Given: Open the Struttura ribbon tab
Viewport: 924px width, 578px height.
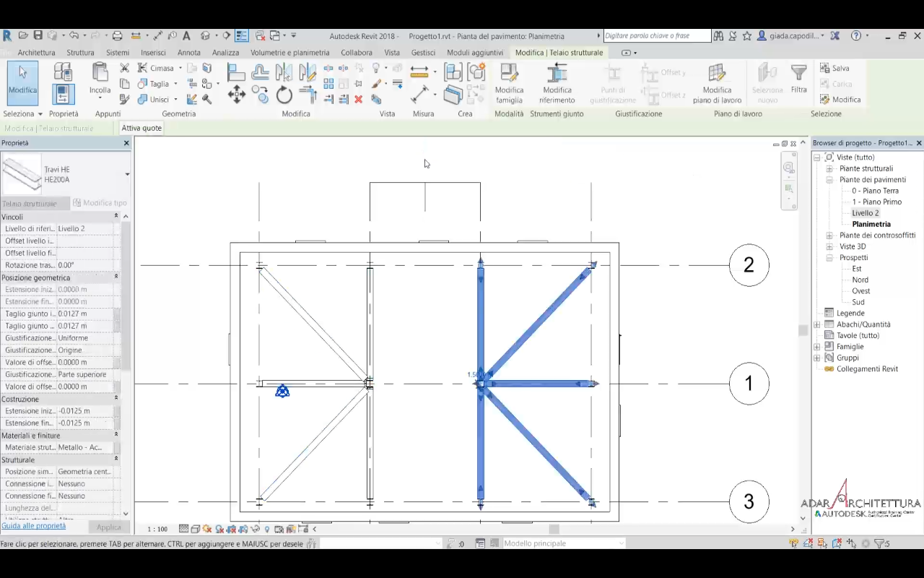Looking at the screenshot, I should coord(80,53).
